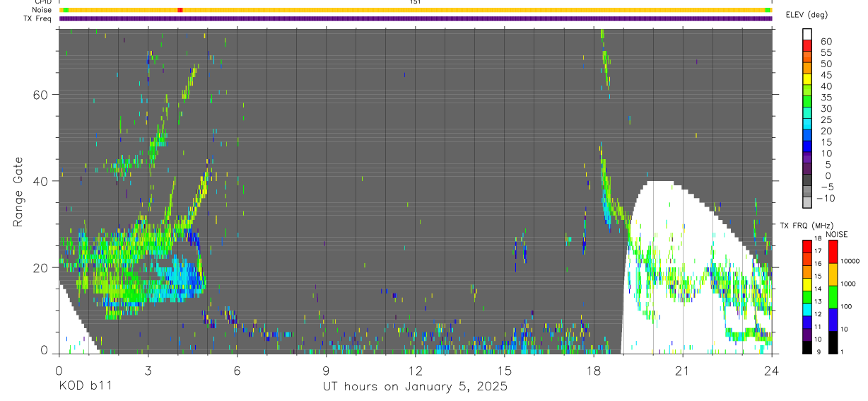Click the x-axis tick label '18'
The height and width of the screenshot is (401, 868).
(593, 371)
